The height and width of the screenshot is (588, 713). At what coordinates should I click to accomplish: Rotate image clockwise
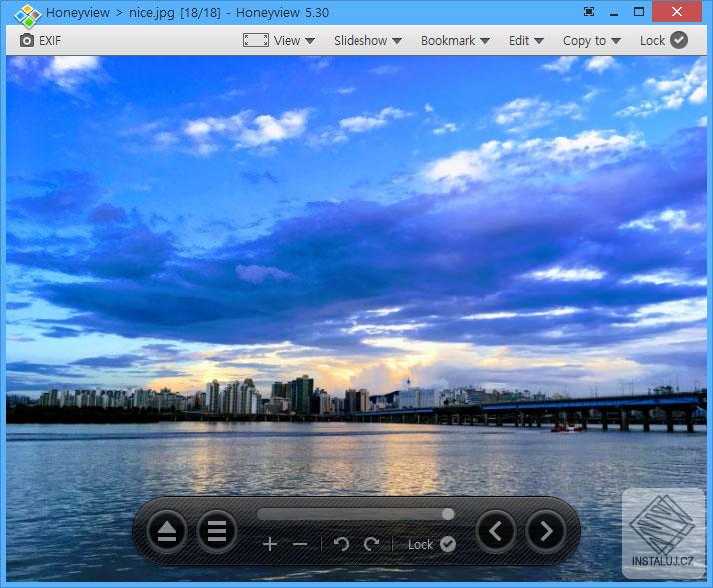pos(372,544)
